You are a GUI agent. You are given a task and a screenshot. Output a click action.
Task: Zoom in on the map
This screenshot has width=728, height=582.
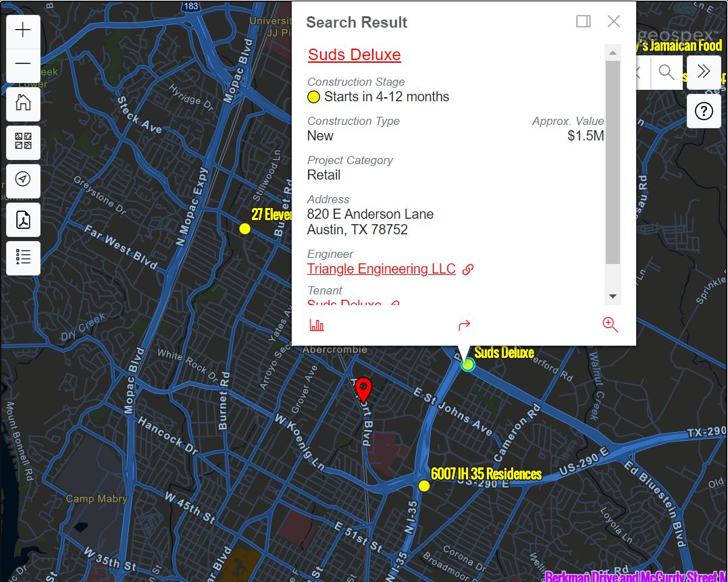click(x=23, y=30)
